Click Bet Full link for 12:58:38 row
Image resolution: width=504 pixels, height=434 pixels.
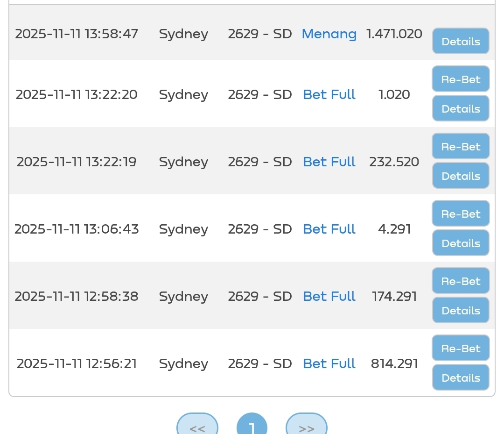329,297
